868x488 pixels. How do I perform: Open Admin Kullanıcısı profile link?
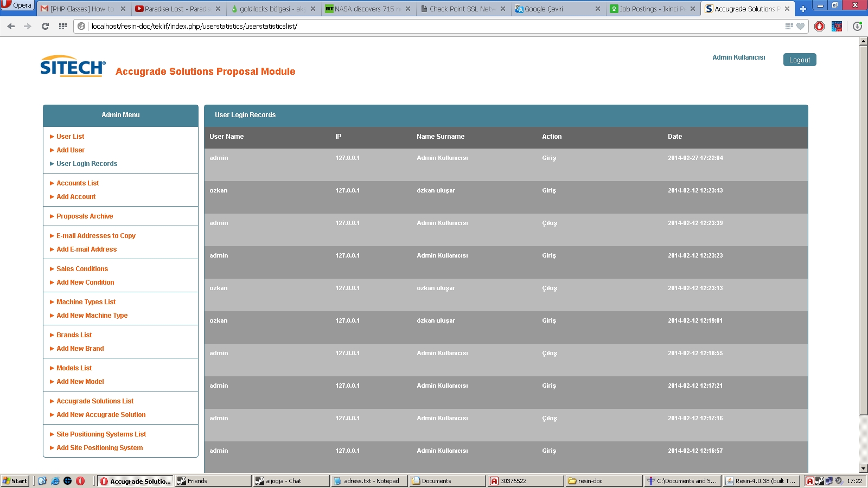coord(738,57)
